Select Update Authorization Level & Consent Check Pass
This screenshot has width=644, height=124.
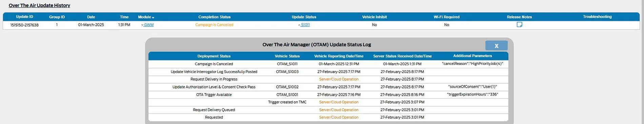click(x=214, y=87)
